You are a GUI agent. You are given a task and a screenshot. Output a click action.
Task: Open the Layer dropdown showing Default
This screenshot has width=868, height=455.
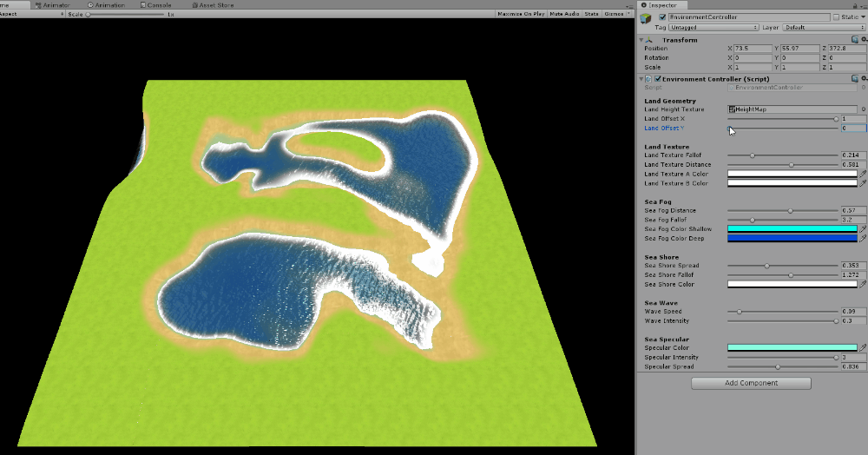823,27
